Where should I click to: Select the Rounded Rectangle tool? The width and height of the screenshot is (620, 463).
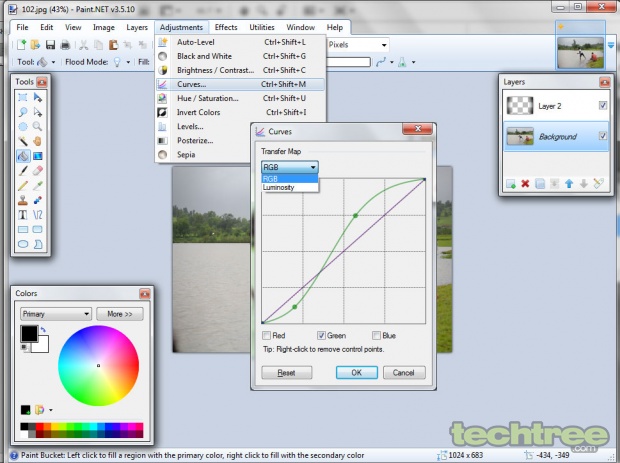[38, 229]
